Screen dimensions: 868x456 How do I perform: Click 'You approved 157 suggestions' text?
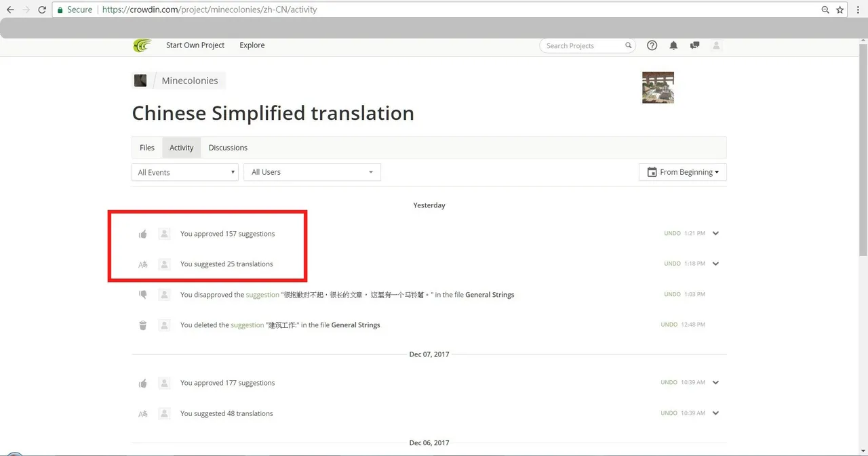[227, 234]
